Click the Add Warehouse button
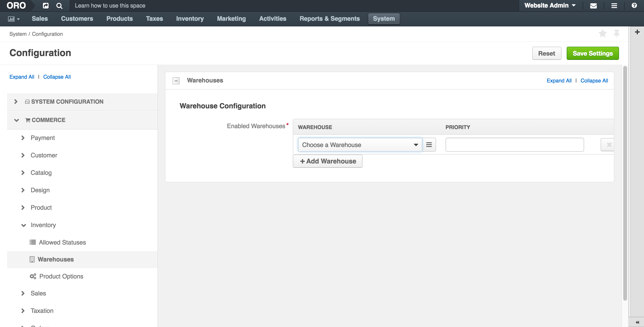Image resolution: width=644 pixels, height=327 pixels. pos(327,161)
